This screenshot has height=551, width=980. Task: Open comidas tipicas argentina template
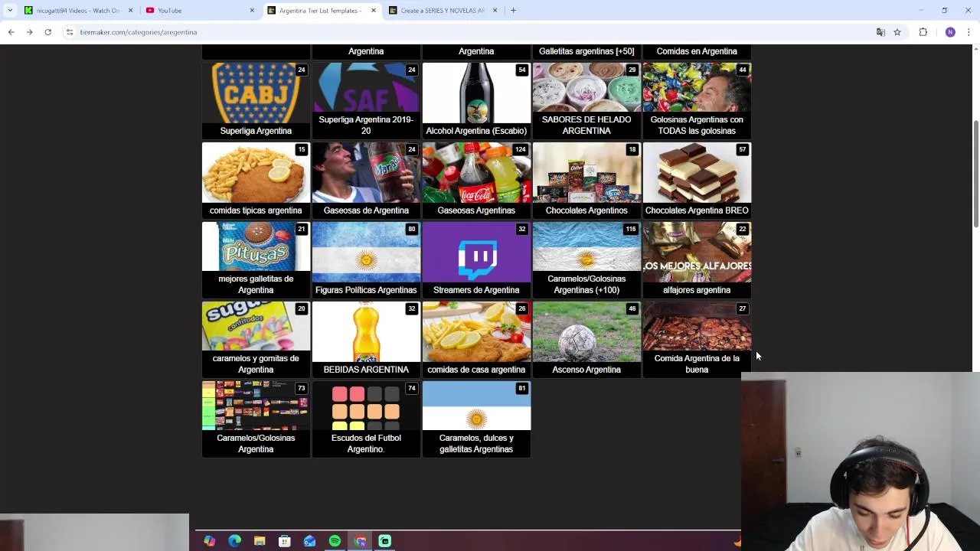click(x=256, y=180)
